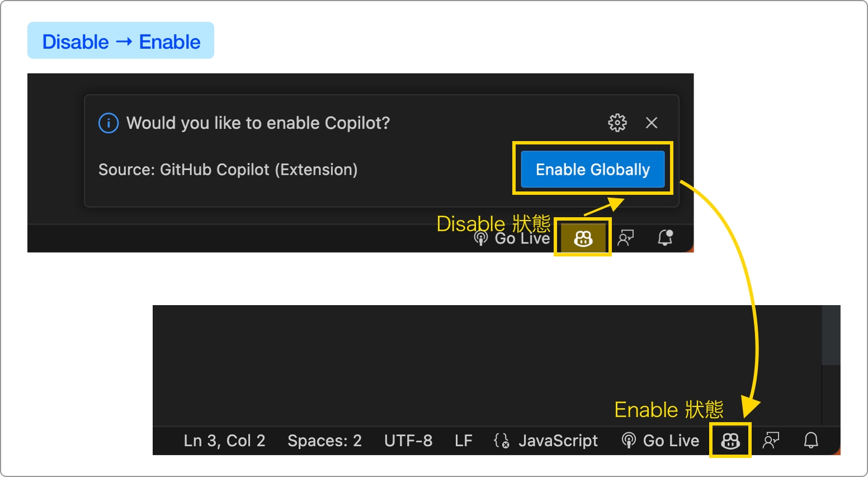This screenshot has height=477, width=868.
Task: Open the Spaces: 2 indentation picker
Action: [324, 441]
